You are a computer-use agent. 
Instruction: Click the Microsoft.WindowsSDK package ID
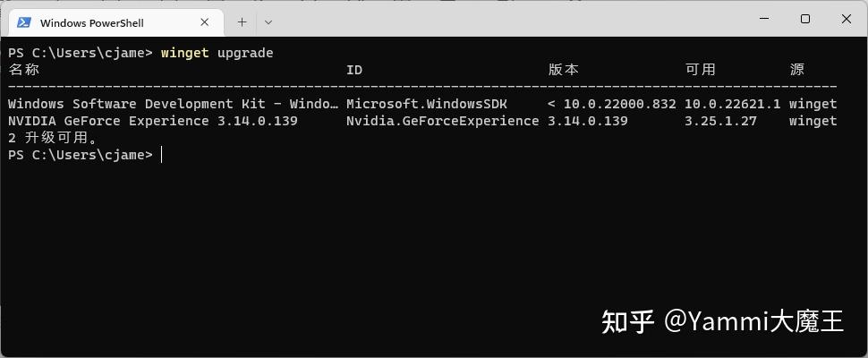pos(427,104)
